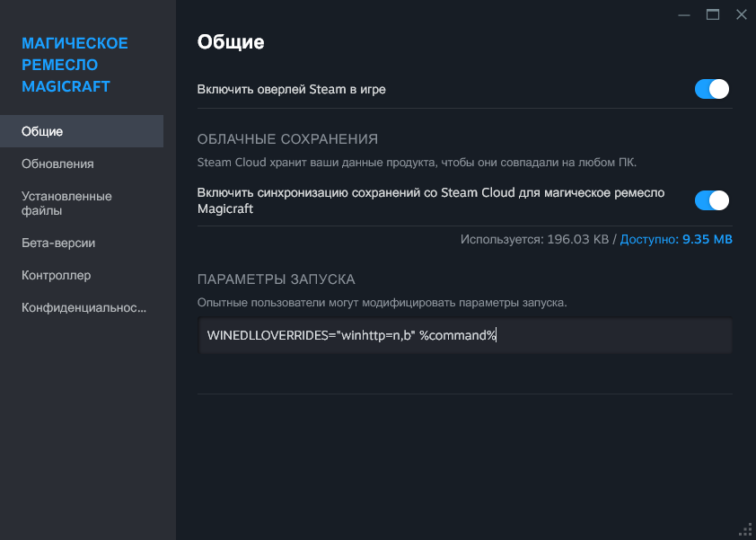Click the Облачные сохранения section heading
The image size is (756, 540).
[x=287, y=138]
